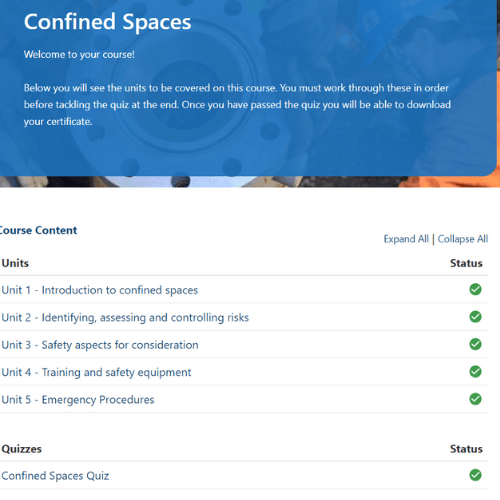Expand all course units

click(x=406, y=239)
